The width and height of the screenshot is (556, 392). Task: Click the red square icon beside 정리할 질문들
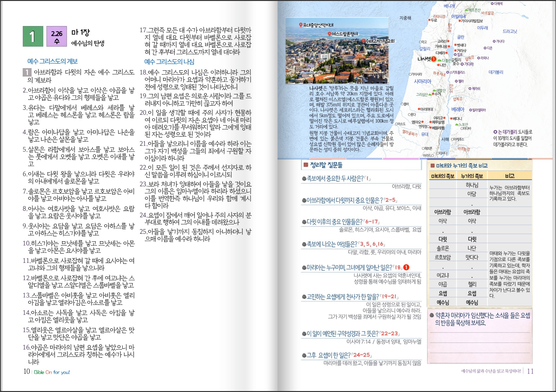click(306, 165)
